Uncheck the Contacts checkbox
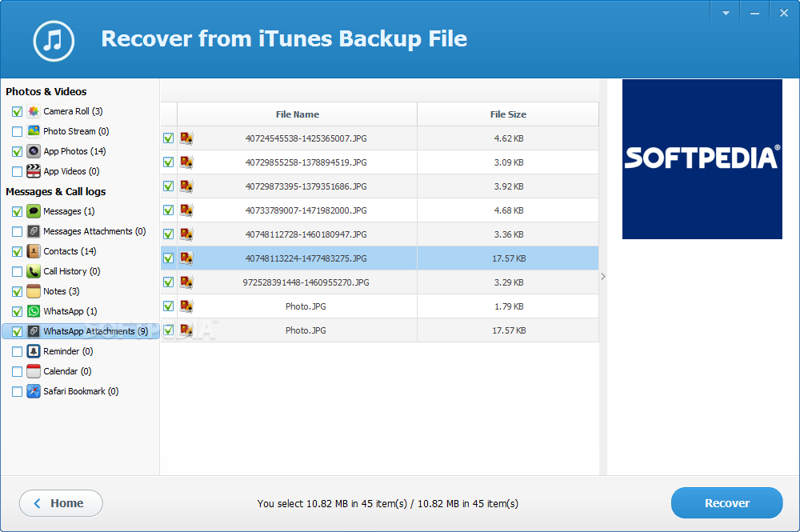This screenshot has width=800, height=532. pos(17,251)
